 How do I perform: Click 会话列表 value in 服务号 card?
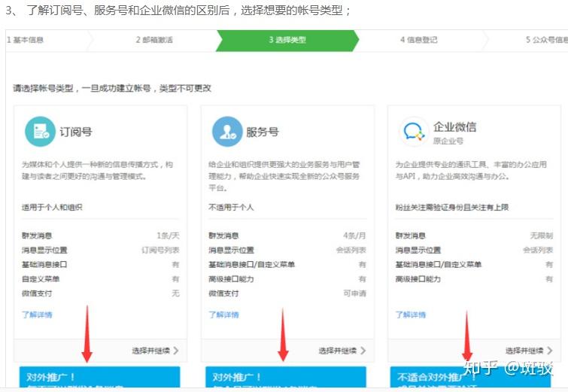(351, 250)
